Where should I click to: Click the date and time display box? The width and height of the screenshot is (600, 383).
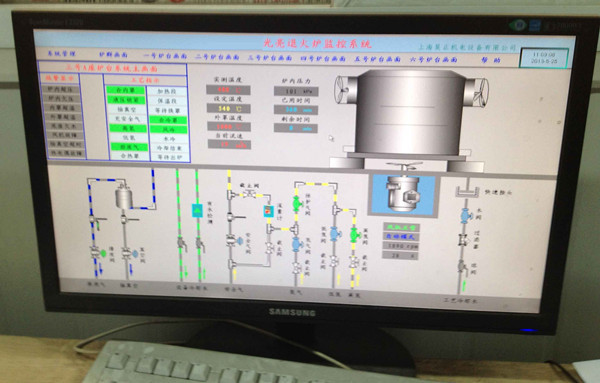pyautogui.click(x=545, y=58)
